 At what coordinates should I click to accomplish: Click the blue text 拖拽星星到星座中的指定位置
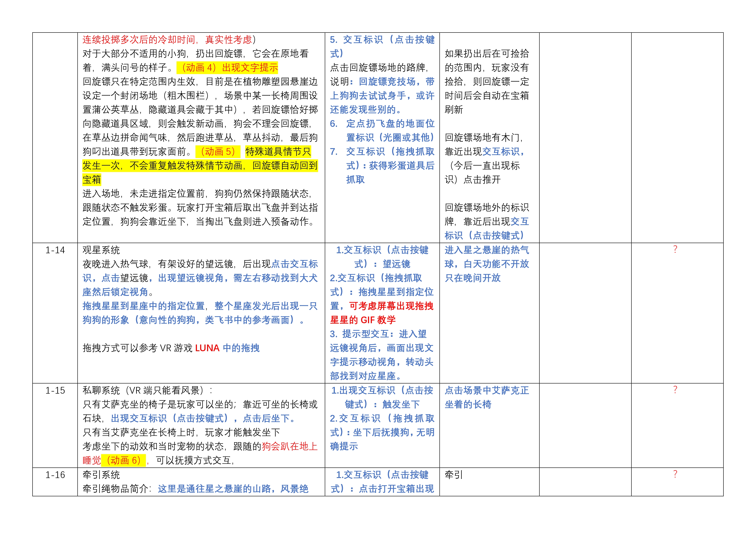click(x=143, y=306)
